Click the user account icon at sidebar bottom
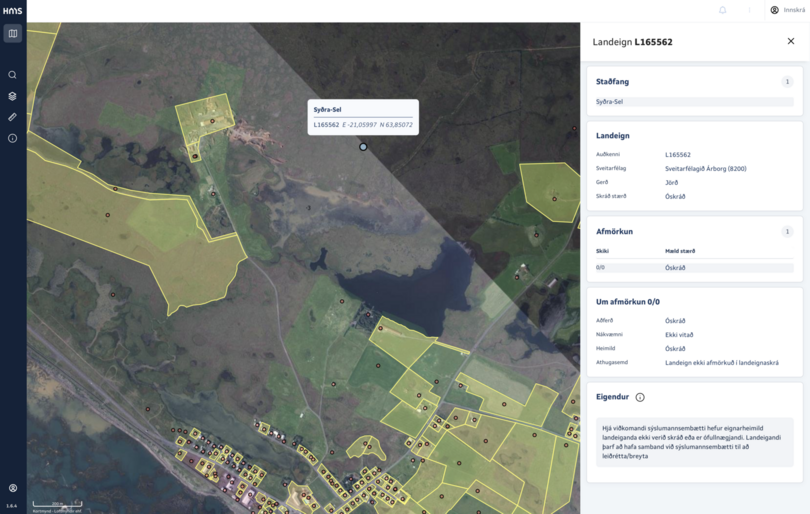 click(13, 488)
